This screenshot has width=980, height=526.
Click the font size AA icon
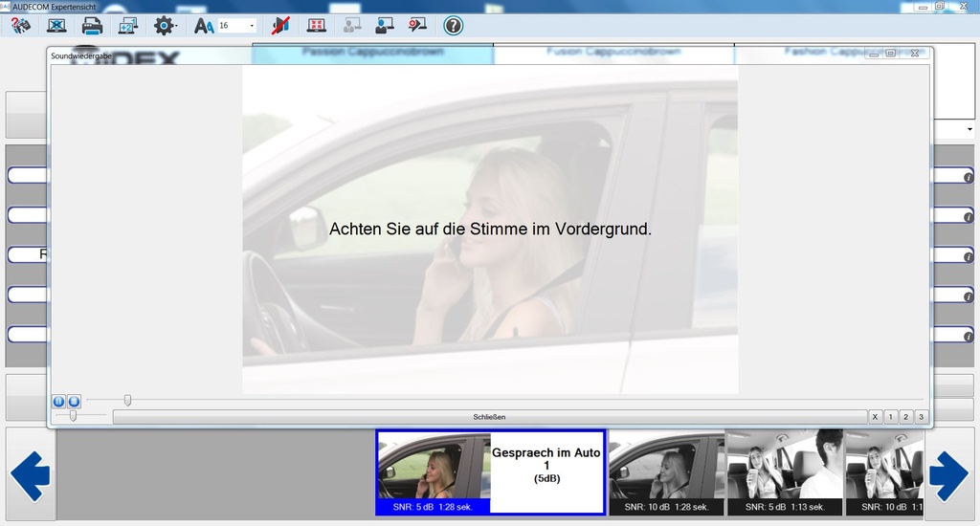(x=204, y=26)
